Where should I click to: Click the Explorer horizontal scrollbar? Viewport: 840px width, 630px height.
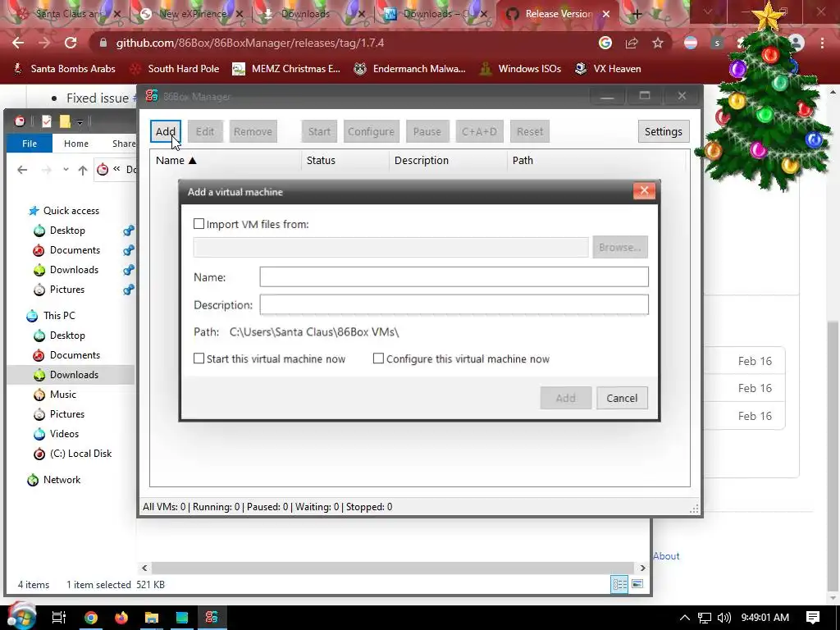(393, 568)
